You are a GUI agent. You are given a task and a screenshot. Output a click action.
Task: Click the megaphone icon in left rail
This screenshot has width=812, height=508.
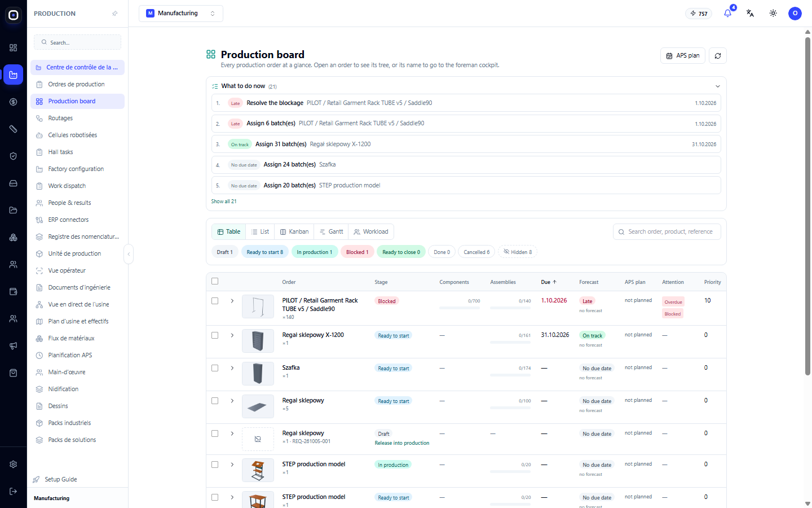[14, 346]
